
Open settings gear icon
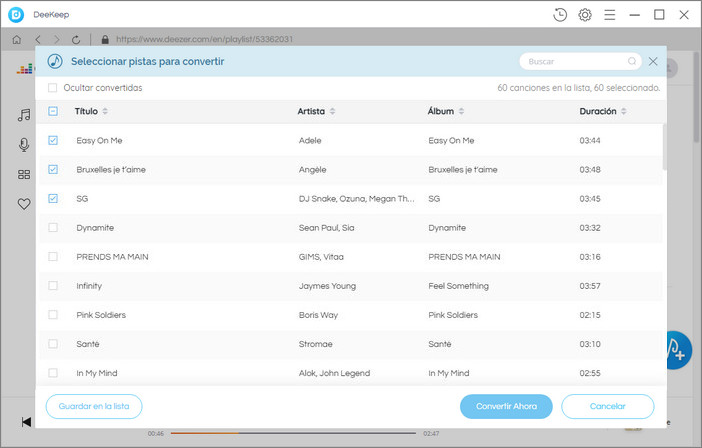click(x=585, y=15)
